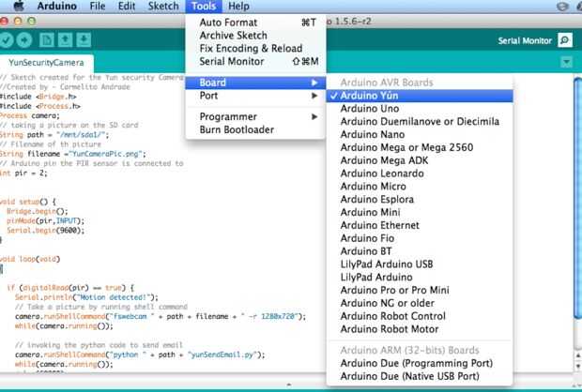
Task: Select LilyPad Arduino USB board
Action: 420,264
